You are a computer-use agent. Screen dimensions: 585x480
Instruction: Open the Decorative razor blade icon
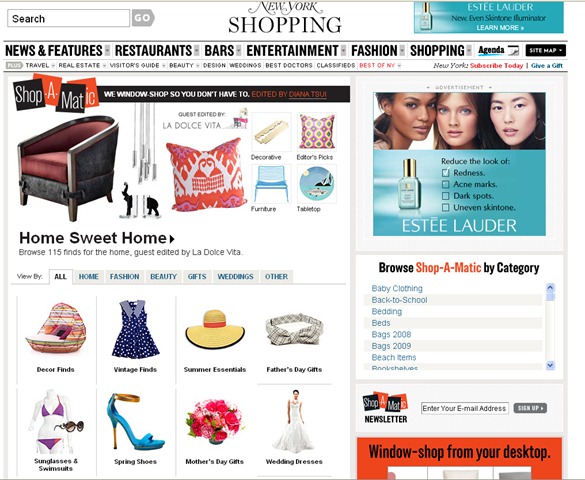[271, 131]
